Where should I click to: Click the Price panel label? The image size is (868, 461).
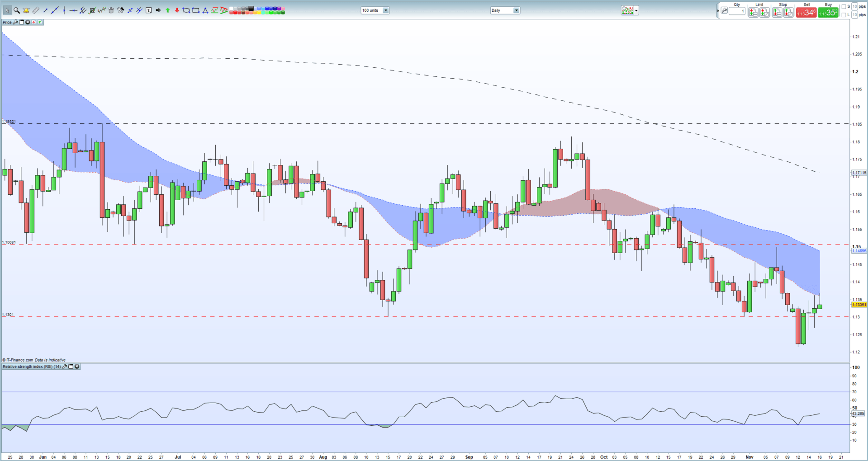tap(7, 22)
